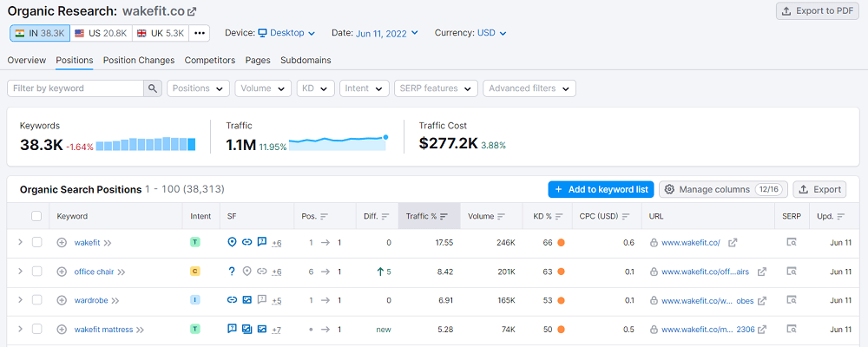Open the date picker Jun 11, 2022

(387, 33)
